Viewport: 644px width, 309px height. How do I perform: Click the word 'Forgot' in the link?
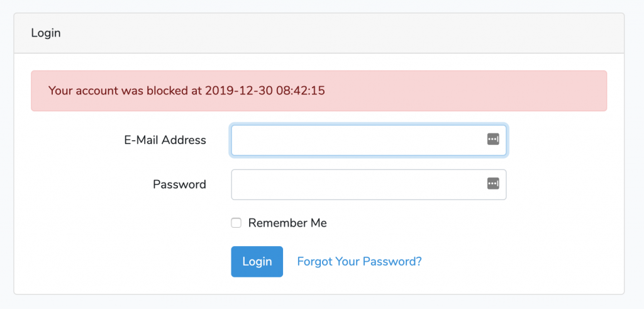pos(314,261)
